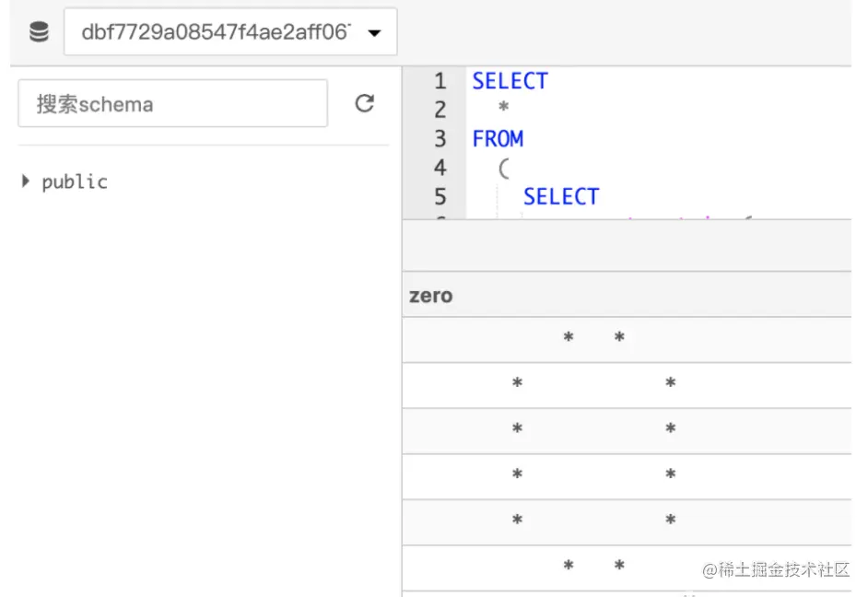Click the asterisk on editor line 2

tap(503, 110)
